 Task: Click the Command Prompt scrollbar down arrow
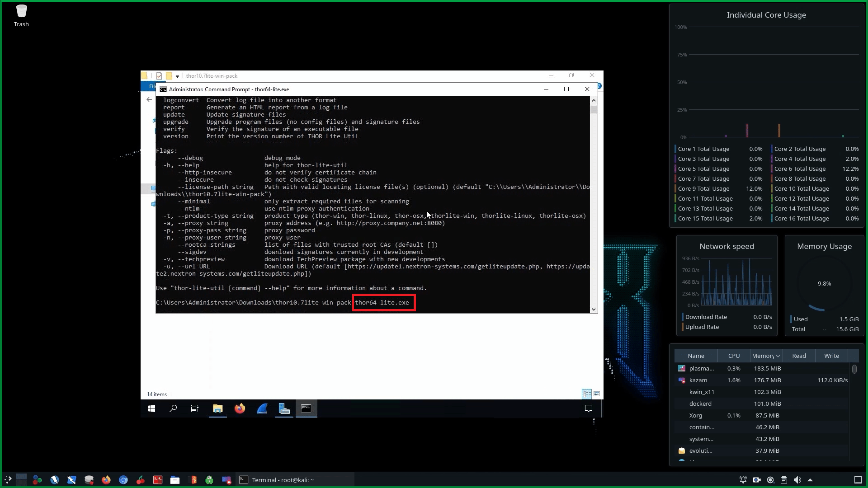(594, 310)
